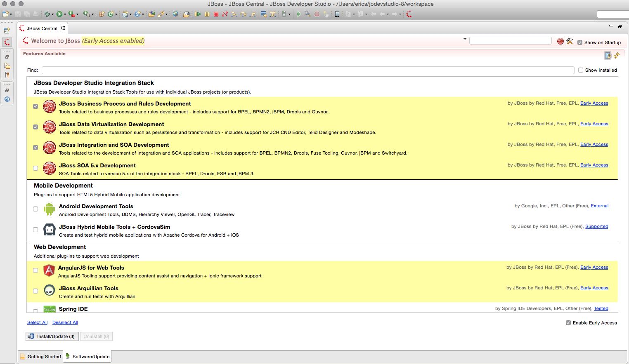Viewport: 629px width, 364px height.
Task: Click the Select All link
Action: coord(37,322)
